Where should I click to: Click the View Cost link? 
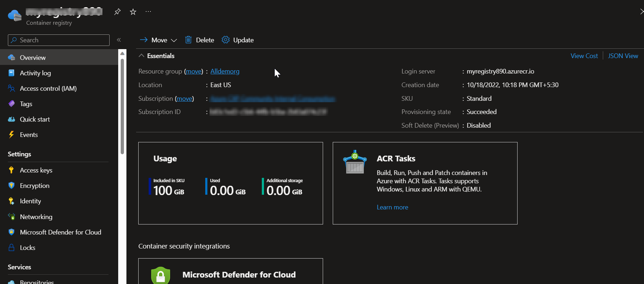(x=584, y=56)
